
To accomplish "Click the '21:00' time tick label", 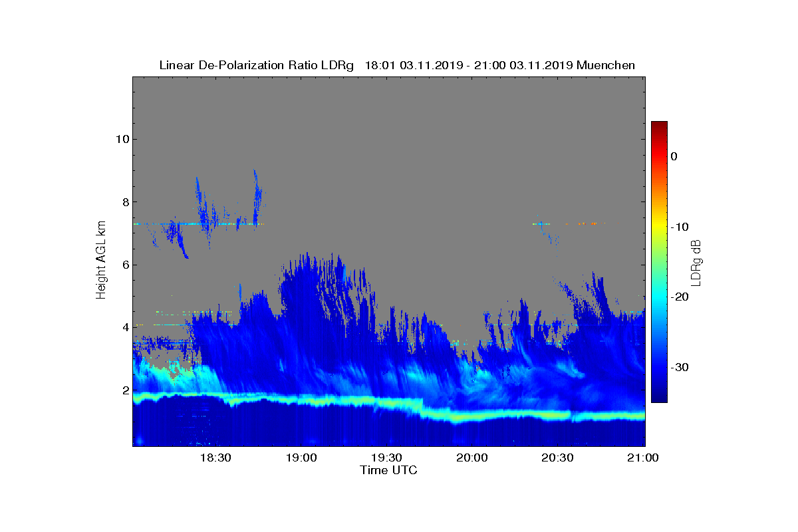I will pyautogui.click(x=644, y=458).
